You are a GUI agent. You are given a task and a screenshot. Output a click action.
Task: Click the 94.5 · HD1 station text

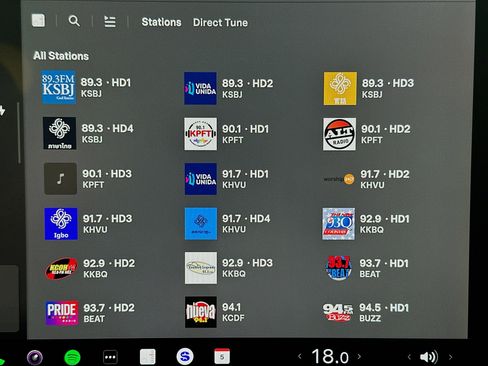click(x=384, y=308)
